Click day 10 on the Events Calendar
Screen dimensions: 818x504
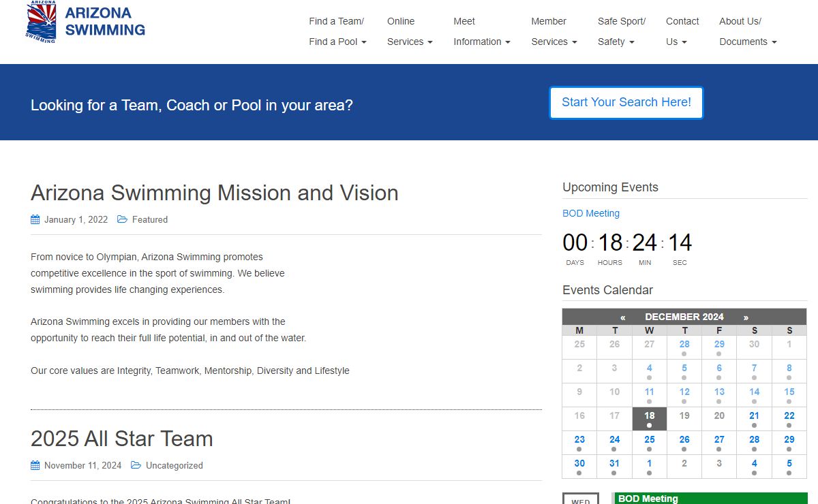[x=615, y=395]
